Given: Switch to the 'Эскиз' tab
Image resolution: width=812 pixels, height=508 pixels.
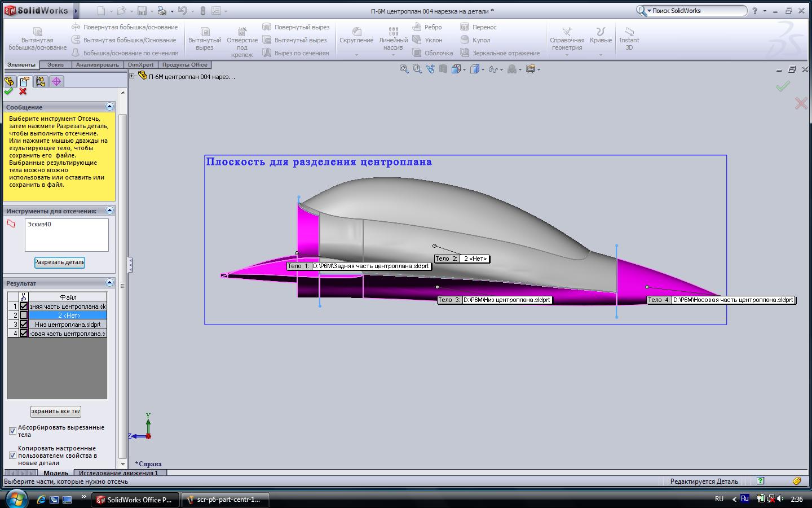Looking at the screenshot, I should click(x=55, y=65).
